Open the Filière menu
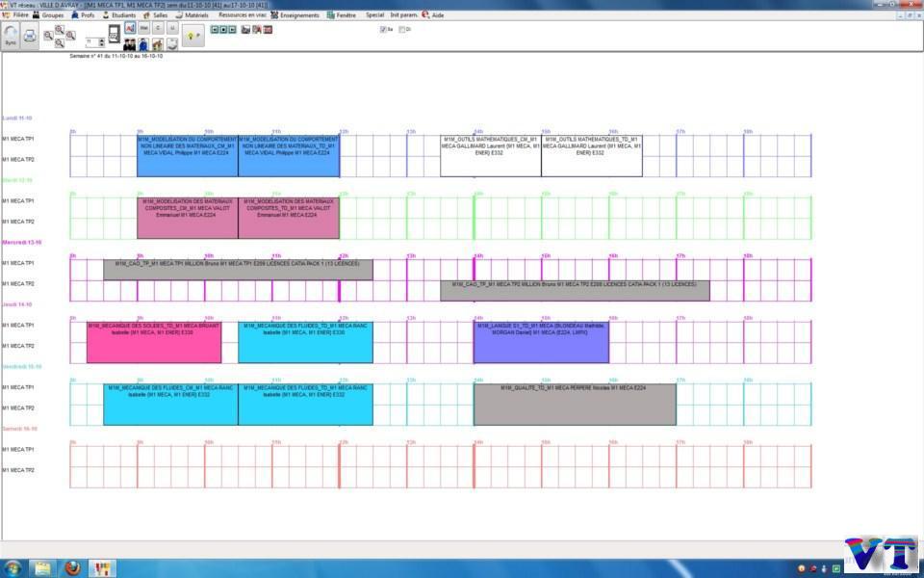Screen dimensions: 924x578 [16, 15]
